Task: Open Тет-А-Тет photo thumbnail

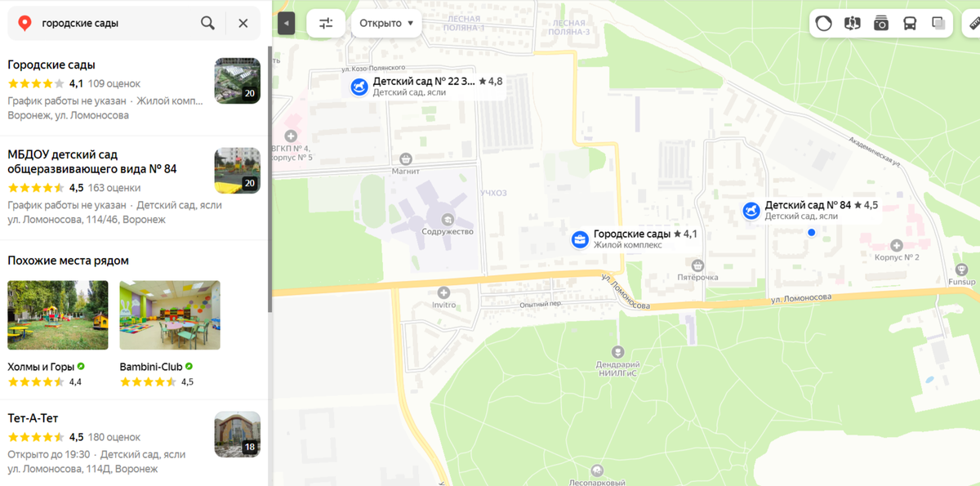Action: pos(238,434)
